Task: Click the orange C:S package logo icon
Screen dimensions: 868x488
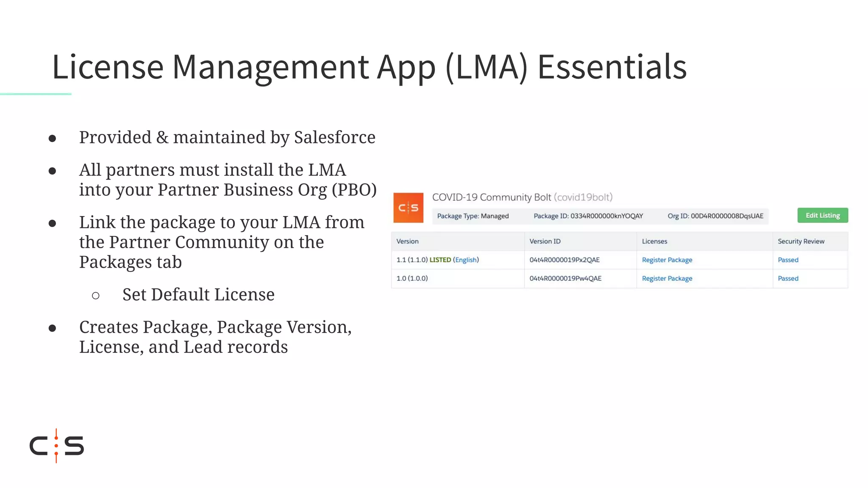Action: tap(408, 208)
